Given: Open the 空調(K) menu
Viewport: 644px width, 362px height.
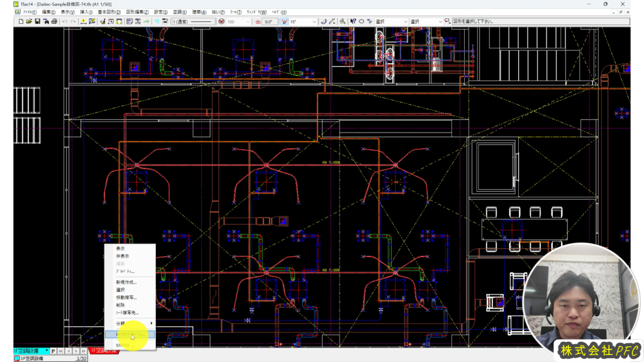Looking at the screenshot, I should coord(179,12).
